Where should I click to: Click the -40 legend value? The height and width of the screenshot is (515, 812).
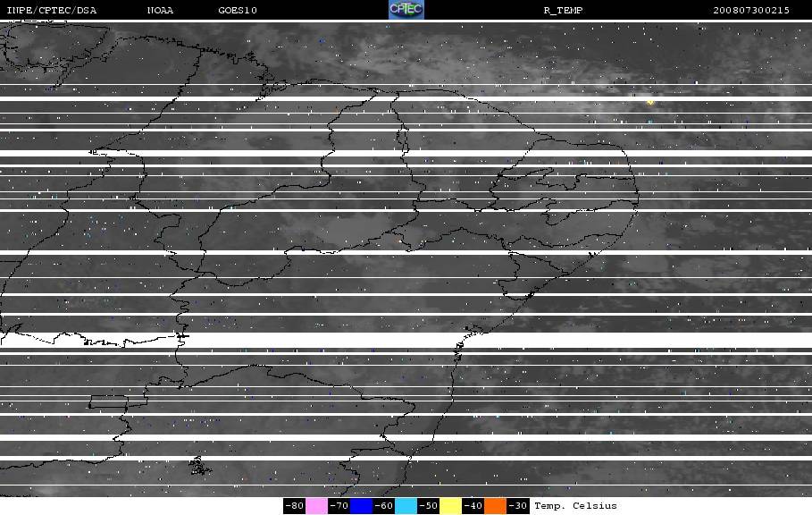(x=473, y=506)
